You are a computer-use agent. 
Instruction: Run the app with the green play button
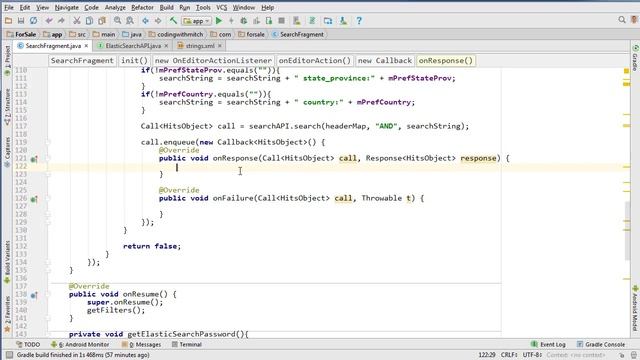(x=219, y=20)
